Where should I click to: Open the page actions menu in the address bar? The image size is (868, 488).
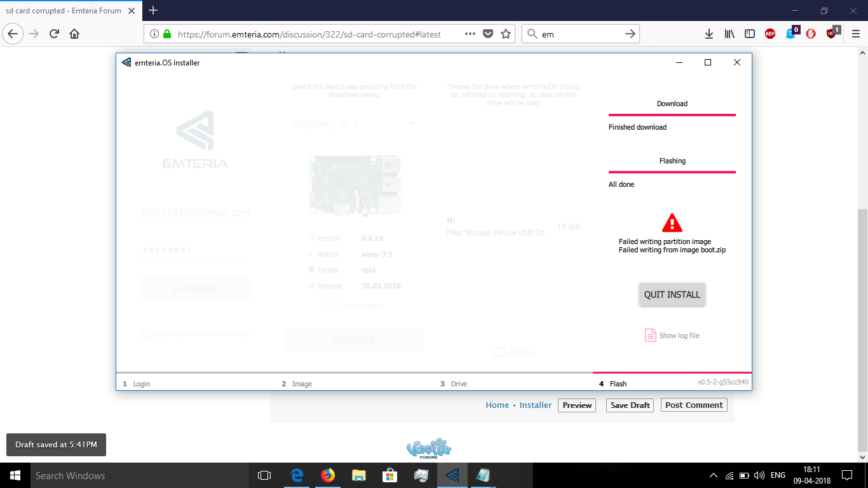(x=470, y=34)
